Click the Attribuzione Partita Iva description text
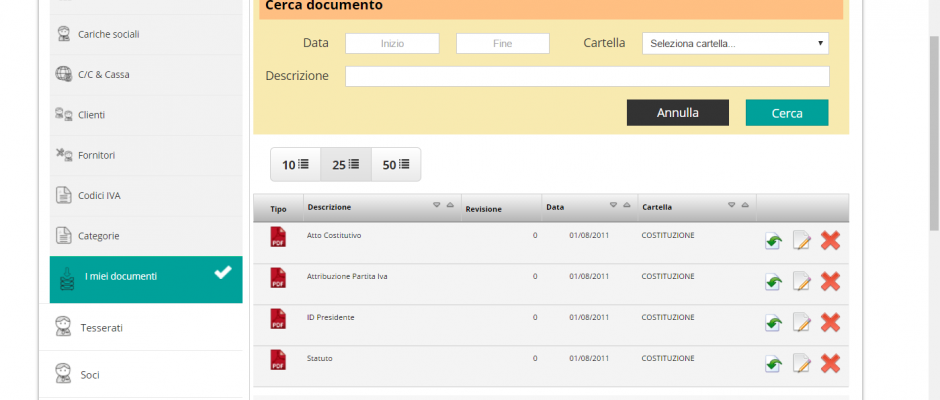This screenshot has height=400, width=940. click(347, 276)
